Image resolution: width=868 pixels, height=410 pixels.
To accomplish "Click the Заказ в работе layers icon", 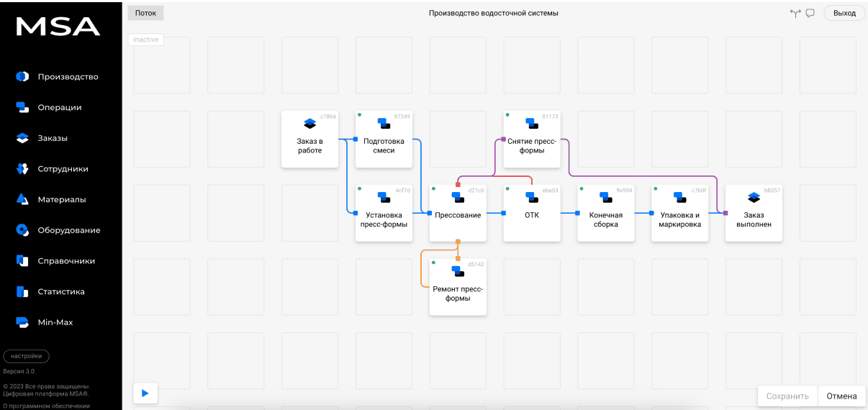I will tap(309, 123).
